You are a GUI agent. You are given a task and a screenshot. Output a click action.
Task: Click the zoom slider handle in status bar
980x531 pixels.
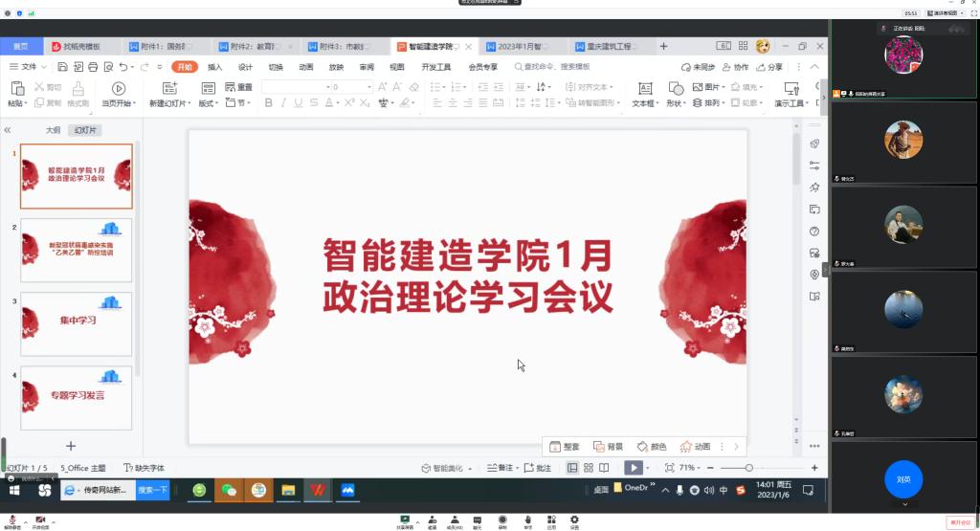tap(749, 468)
